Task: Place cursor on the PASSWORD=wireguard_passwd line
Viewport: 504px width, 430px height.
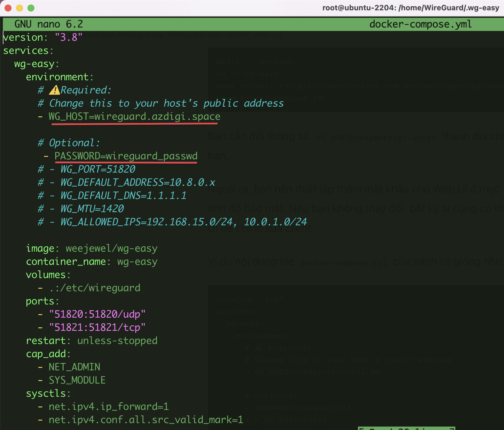Action: tap(126, 156)
